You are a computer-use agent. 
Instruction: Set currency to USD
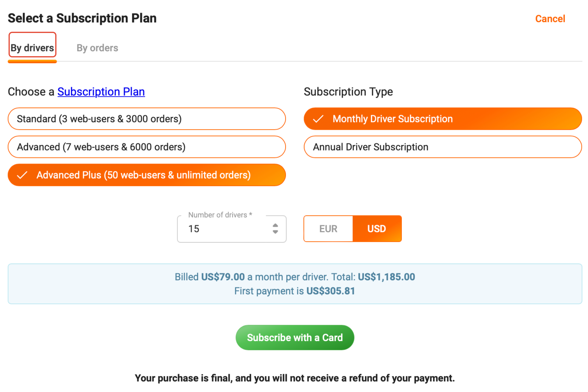point(377,229)
